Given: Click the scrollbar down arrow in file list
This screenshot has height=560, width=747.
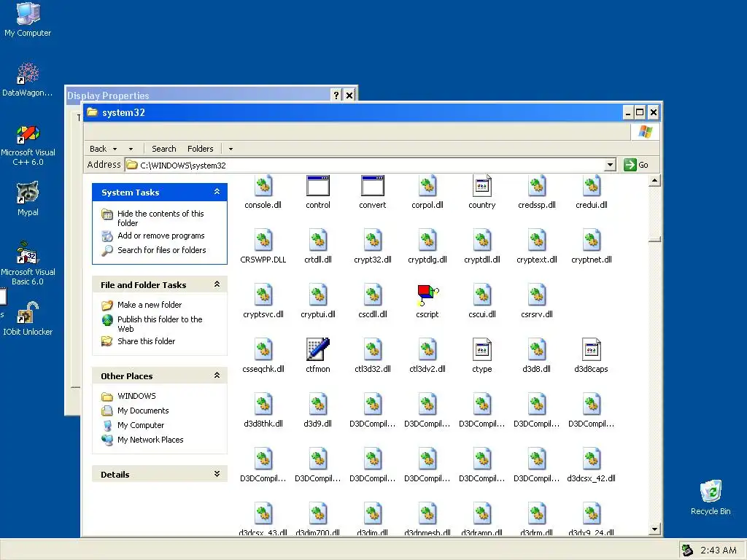Looking at the screenshot, I should click(x=654, y=529).
